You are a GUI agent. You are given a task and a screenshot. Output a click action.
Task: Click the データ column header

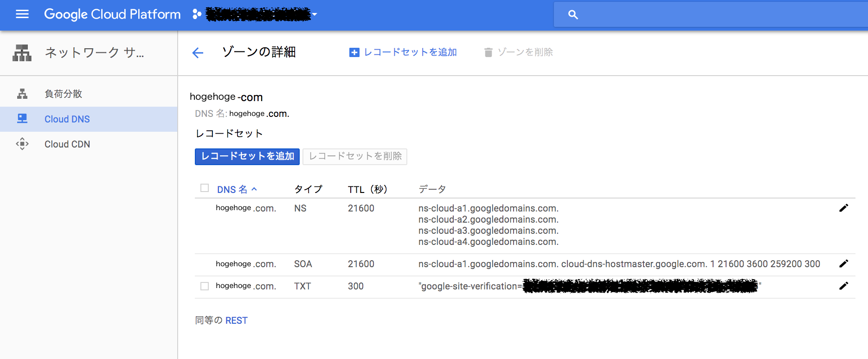click(x=432, y=189)
